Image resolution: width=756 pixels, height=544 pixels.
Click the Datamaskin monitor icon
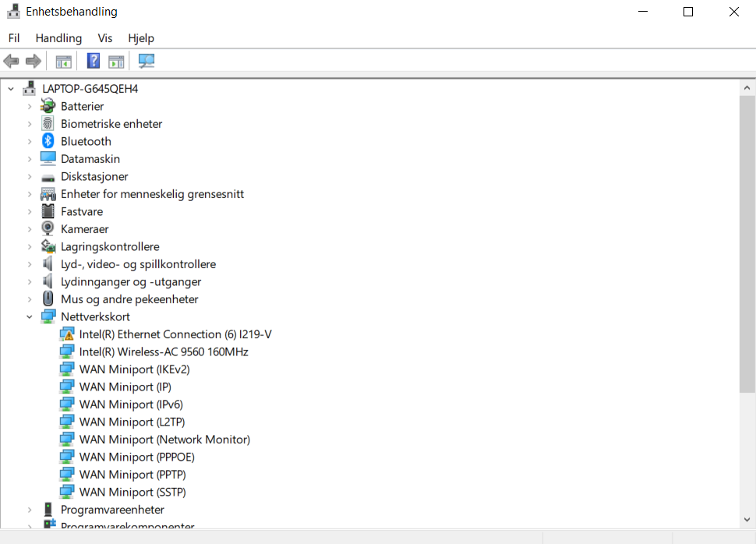coord(48,158)
